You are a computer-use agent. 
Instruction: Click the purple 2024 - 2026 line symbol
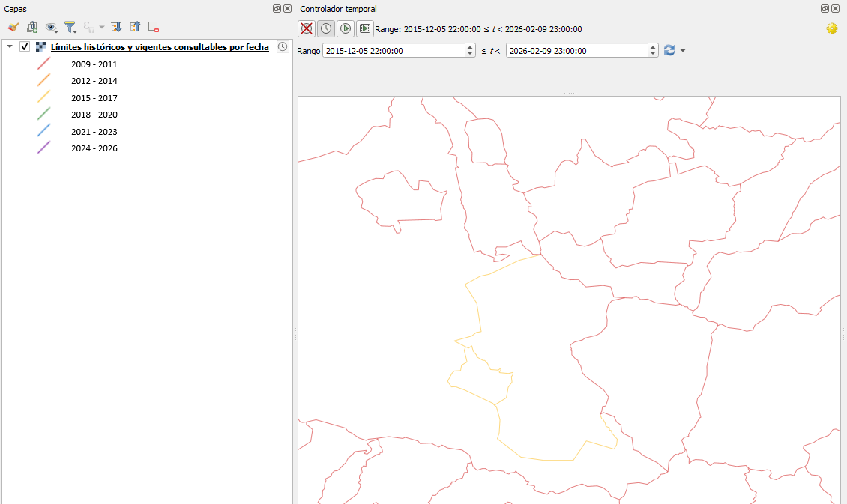pos(43,148)
